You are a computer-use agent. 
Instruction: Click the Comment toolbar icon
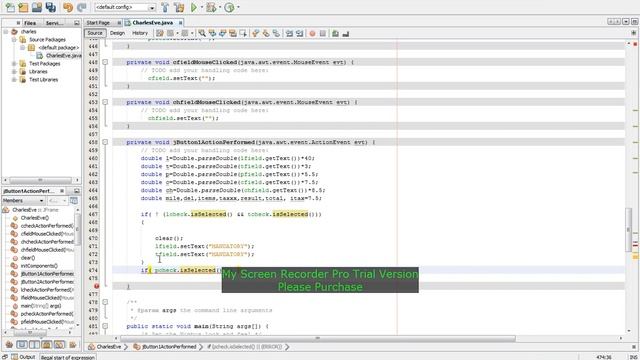(x=335, y=33)
